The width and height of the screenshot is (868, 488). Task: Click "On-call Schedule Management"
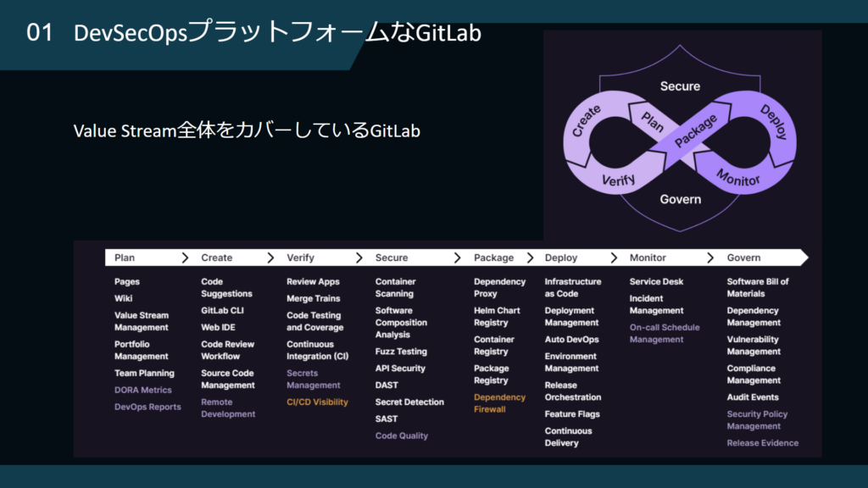point(665,333)
